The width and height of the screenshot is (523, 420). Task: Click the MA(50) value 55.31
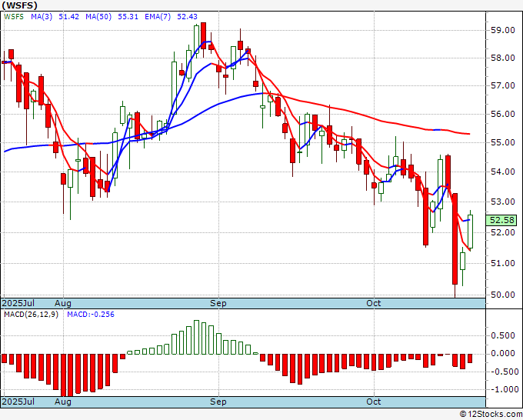click(128, 17)
